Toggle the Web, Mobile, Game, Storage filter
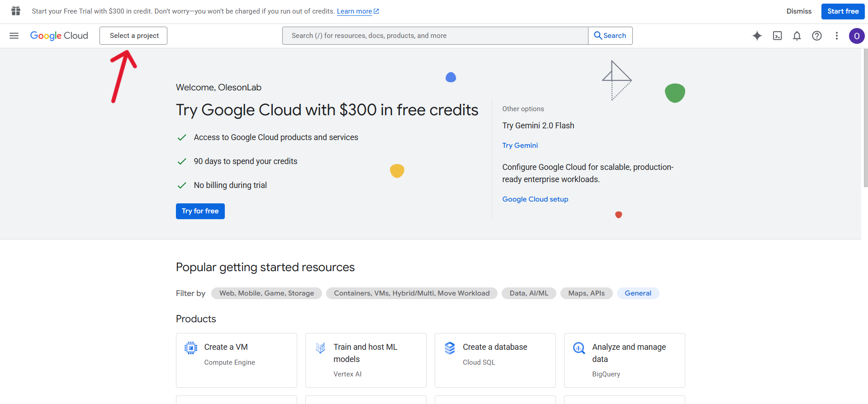Image resolution: width=868 pixels, height=404 pixels. point(266,293)
